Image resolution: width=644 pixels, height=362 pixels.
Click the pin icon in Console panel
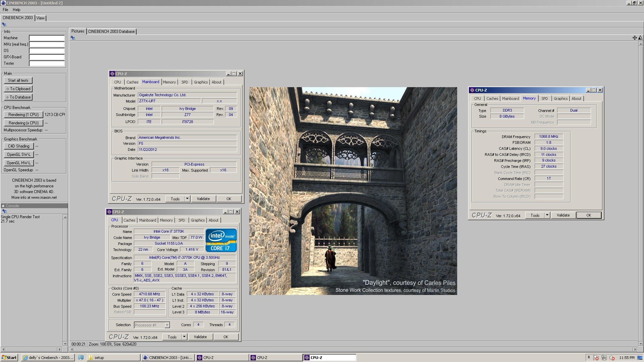click(4, 211)
